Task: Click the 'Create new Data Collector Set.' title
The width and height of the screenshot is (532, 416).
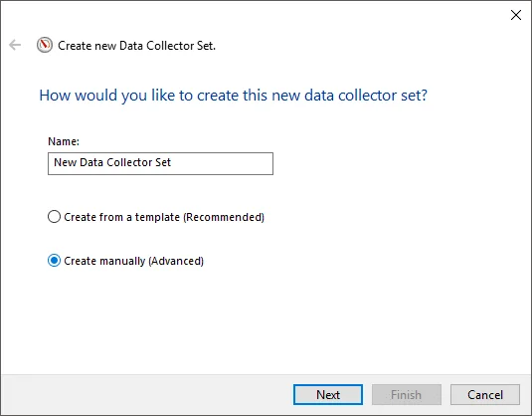Action: [x=137, y=46]
